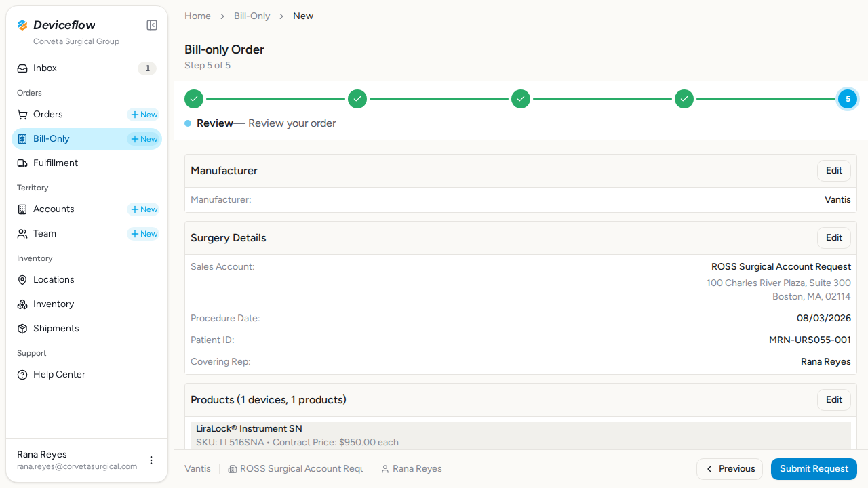Navigate to Home breadcrumb link
Viewport: 868px width, 488px height.
pos(197,16)
